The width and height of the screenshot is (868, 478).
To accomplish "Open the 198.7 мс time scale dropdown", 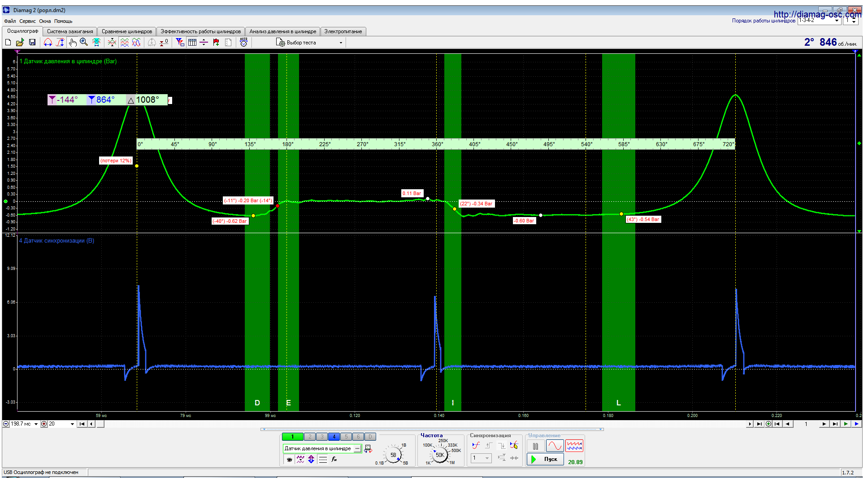I will [x=24, y=424].
